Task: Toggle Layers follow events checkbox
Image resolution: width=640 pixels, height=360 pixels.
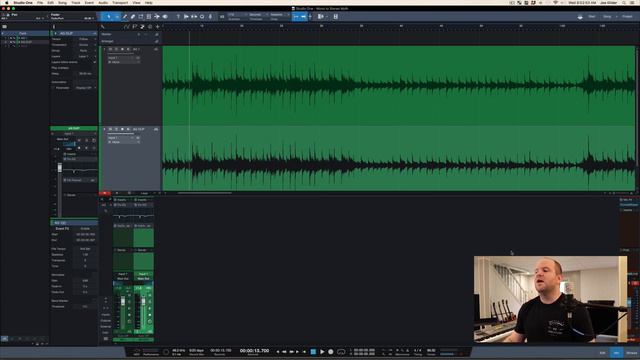Action: pyautogui.click(x=94, y=62)
